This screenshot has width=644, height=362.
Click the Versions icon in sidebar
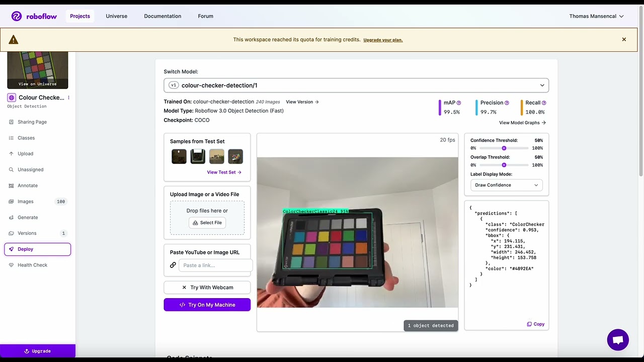(x=12, y=233)
